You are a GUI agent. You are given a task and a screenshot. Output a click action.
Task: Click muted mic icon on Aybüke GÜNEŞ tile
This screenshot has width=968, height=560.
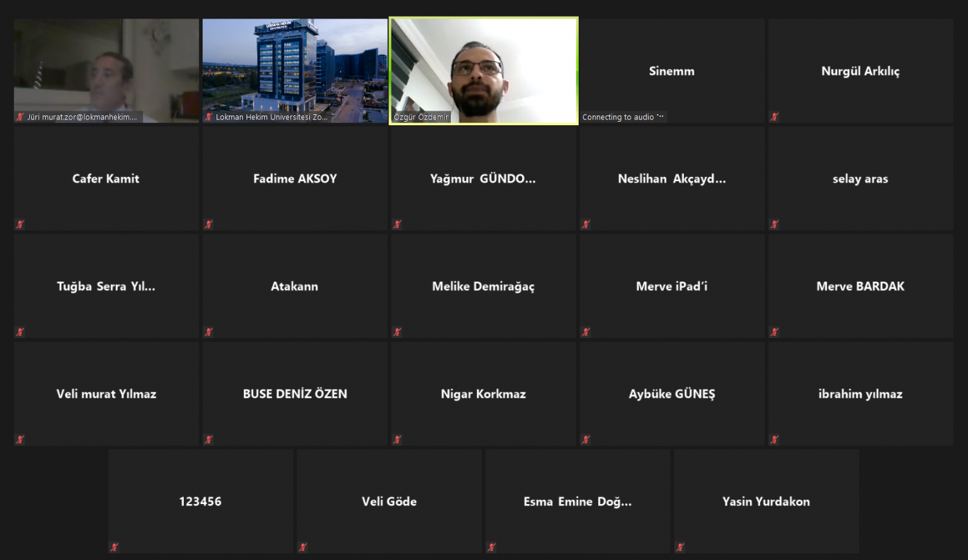[x=586, y=440]
